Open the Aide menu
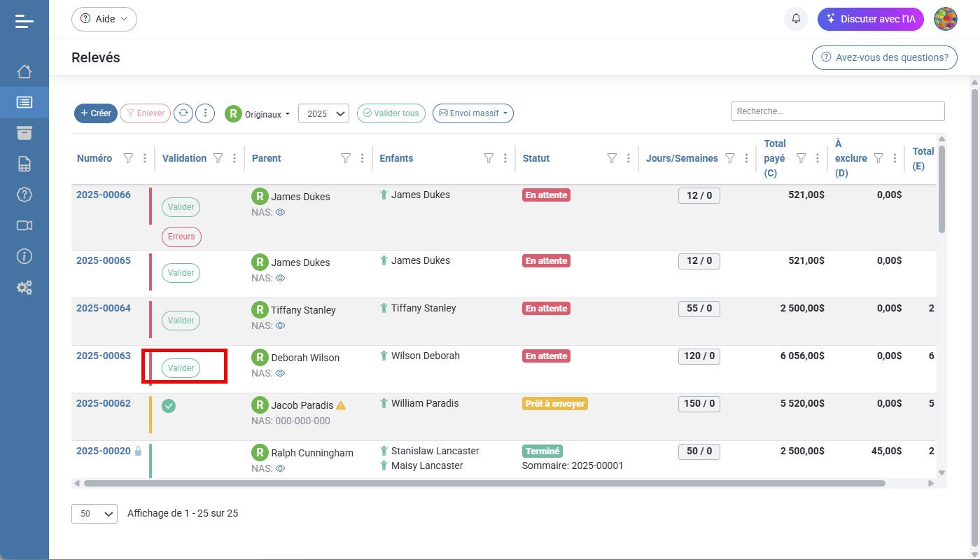Image resolution: width=980 pixels, height=560 pixels. 104,19
